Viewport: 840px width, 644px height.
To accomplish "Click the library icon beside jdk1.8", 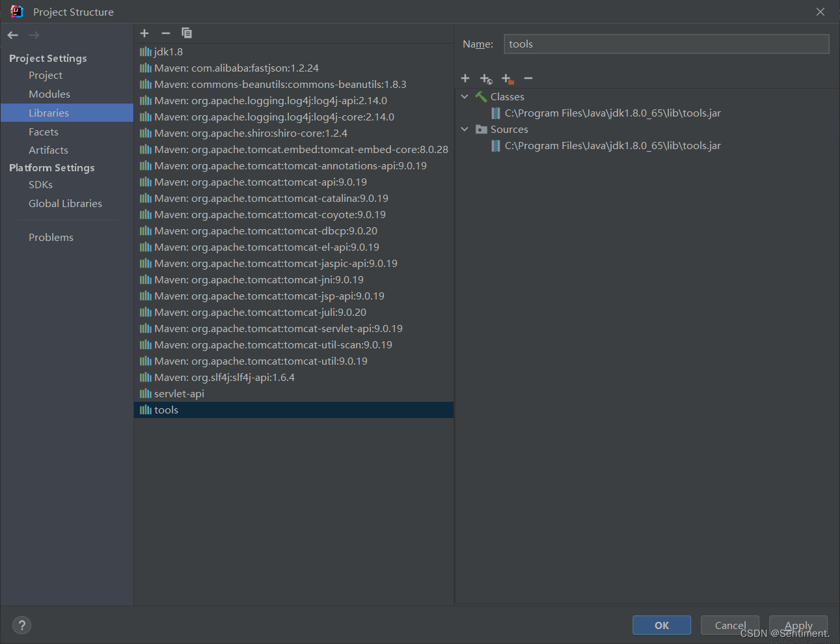I will tap(146, 51).
